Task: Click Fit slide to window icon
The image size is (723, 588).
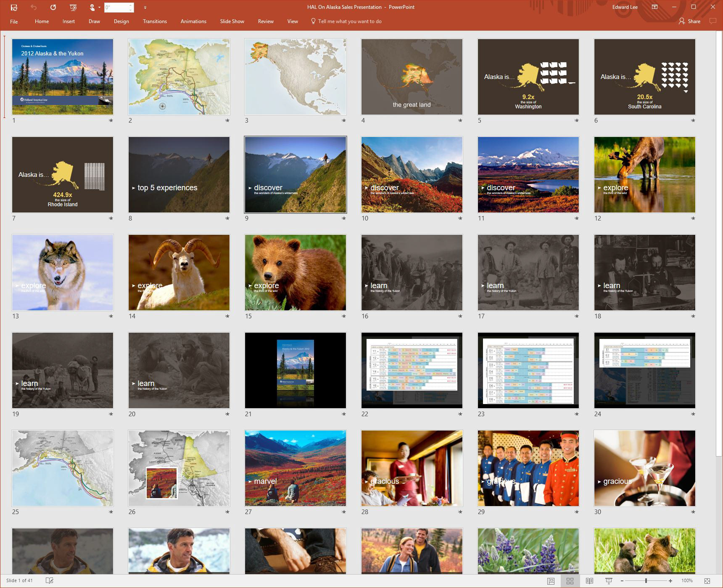Action: (707, 581)
